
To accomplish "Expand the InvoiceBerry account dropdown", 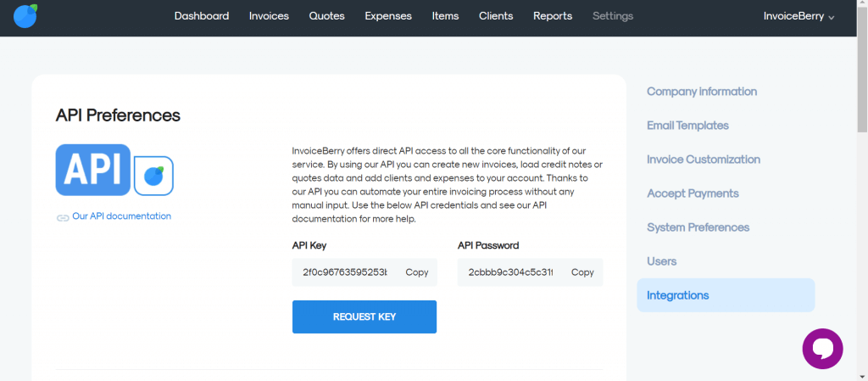I will 798,16.
